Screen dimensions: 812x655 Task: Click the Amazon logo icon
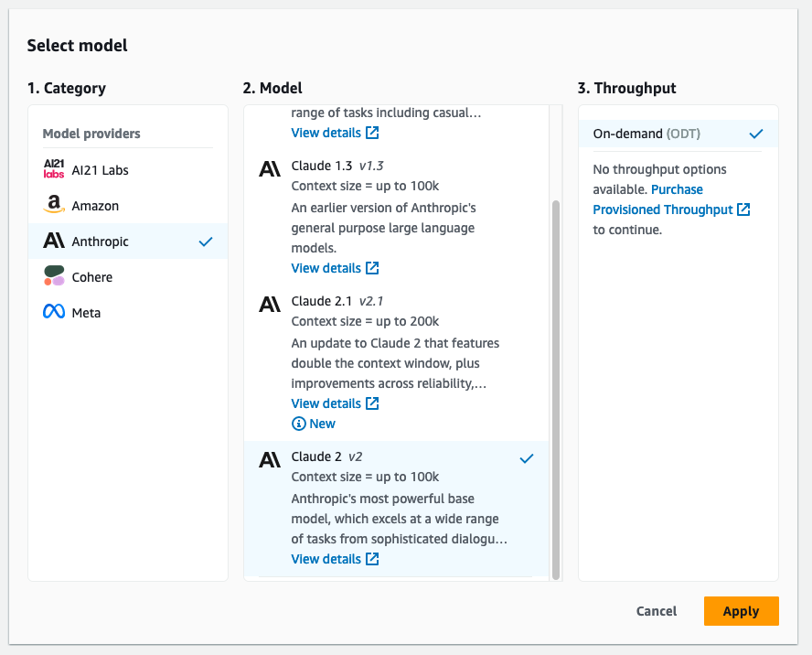click(54, 205)
